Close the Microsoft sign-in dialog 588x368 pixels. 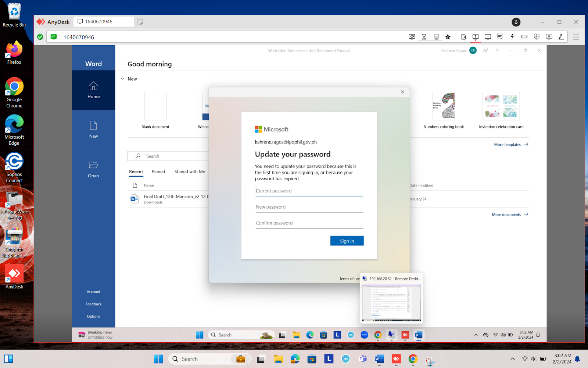point(402,92)
